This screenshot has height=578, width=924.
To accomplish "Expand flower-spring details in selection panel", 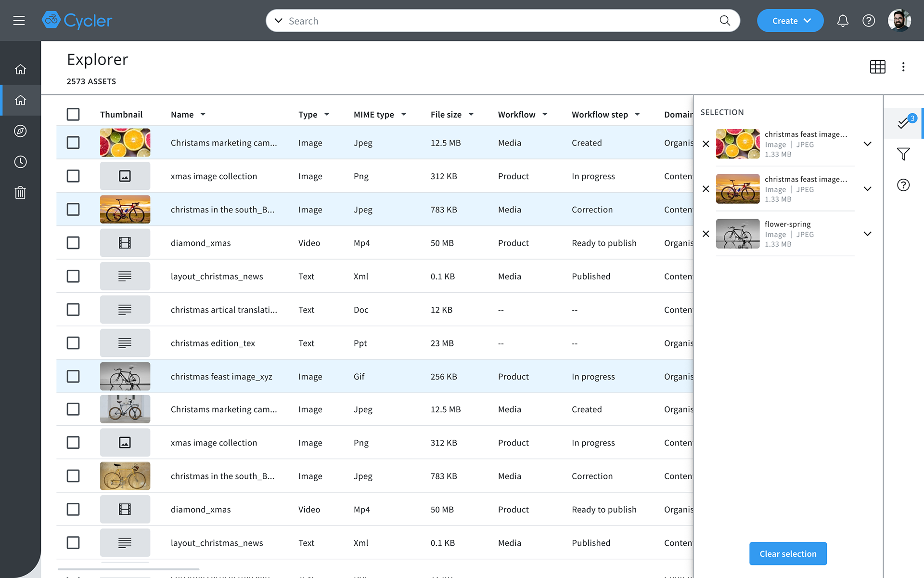I will click(867, 234).
